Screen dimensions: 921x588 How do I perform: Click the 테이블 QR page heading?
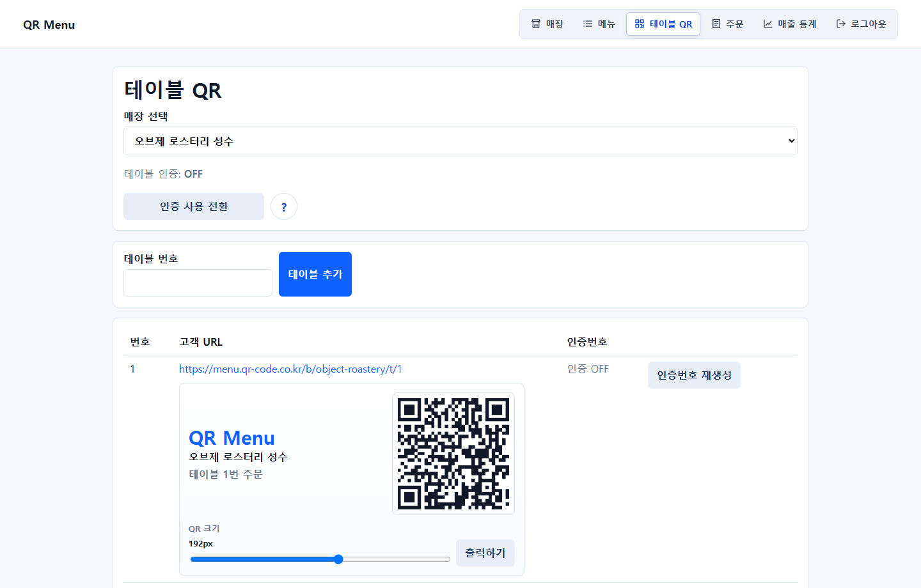pyautogui.click(x=173, y=90)
